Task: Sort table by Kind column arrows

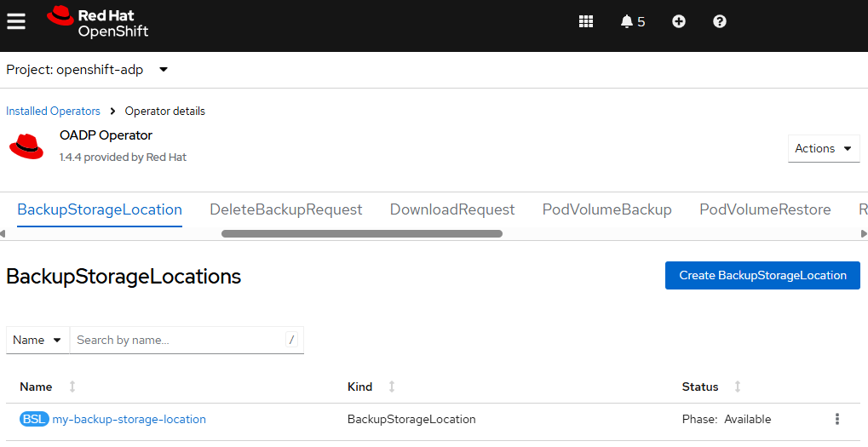Action: coord(391,387)
